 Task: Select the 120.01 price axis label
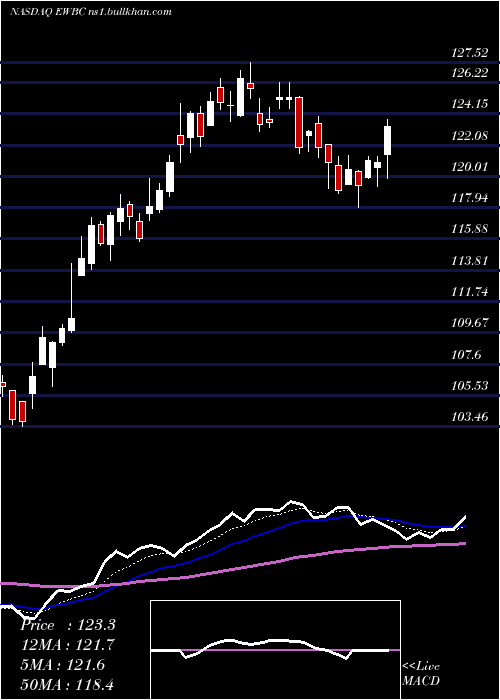pos(469,167)
